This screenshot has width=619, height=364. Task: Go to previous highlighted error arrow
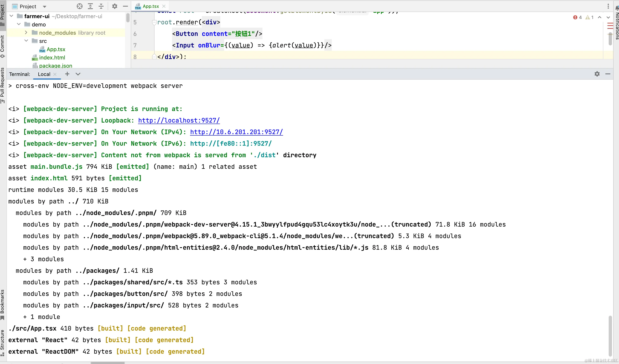[600, 17]
